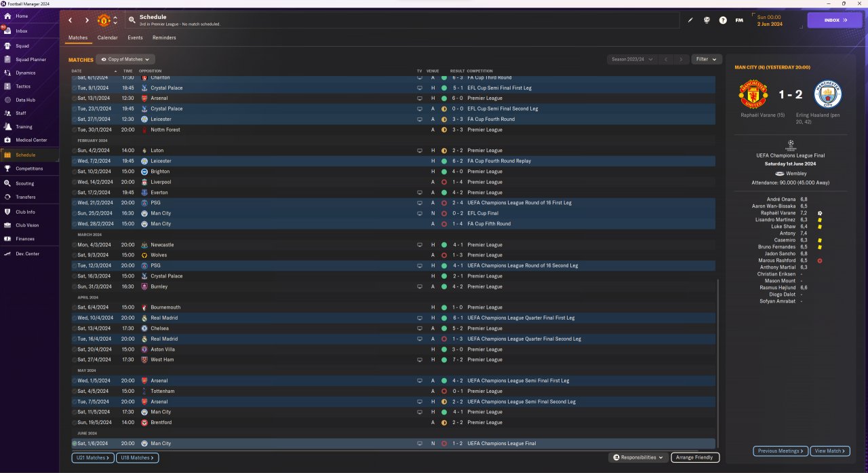Select the Sat 1/6/2024 Man City final row
The width and height of the screenshot is (868, 473).
tap(393, 443)
